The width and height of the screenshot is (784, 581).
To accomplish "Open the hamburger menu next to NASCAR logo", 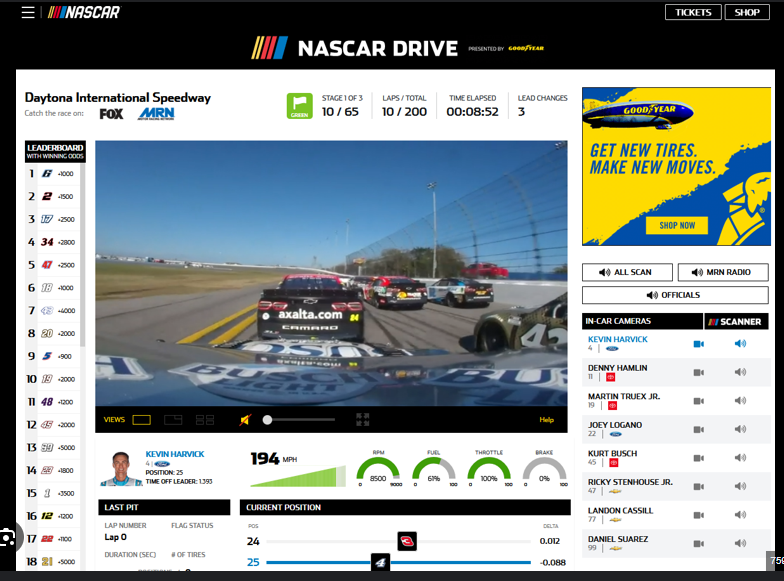I will point(28,12).
